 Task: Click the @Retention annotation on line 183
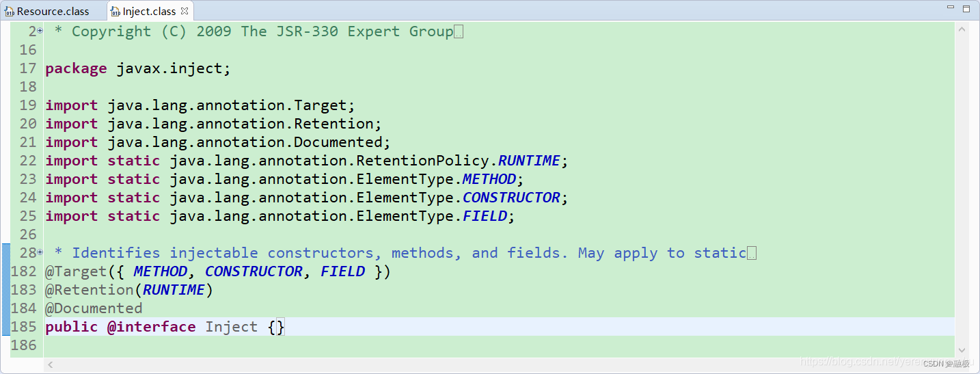pos(90,290)
